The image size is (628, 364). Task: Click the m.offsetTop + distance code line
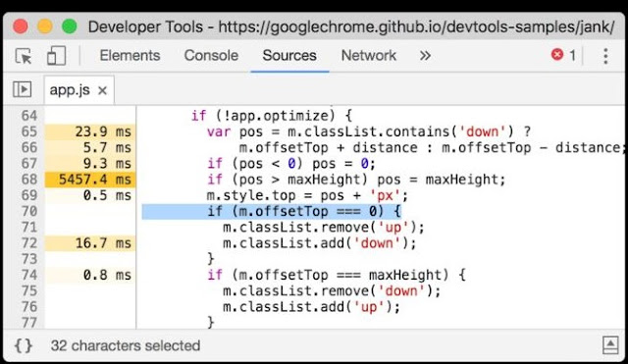pos(432,148)
